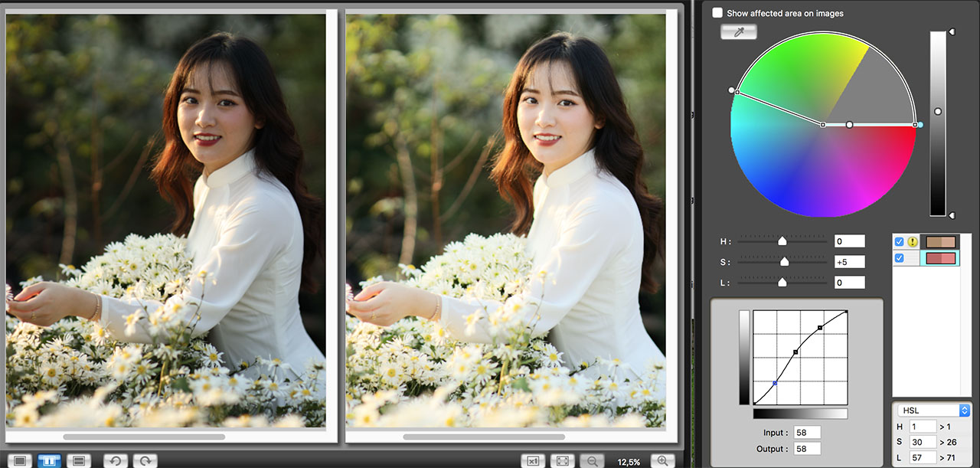Switch to top-bottom split view
The image size is (980, 468).
coord(77,460)
